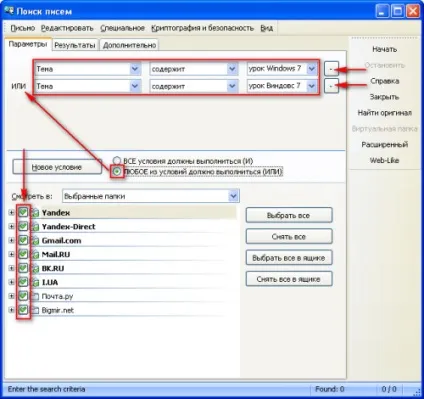Screen dimensions: 424x399
Task: Click the Снять все button
Action: 289,237
